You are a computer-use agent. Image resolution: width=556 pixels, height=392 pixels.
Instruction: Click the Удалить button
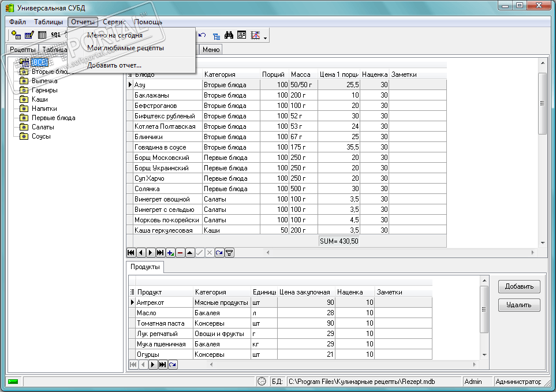point(519,305)
